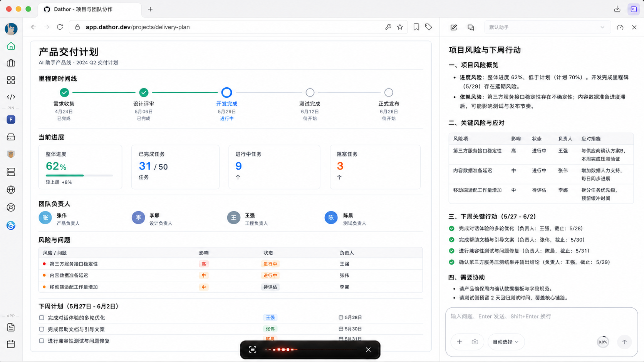The width and height of the screenshot is (644, 362).
Task: Click the 王强 assignee tag in next week plan
Action: coord(270,318)
